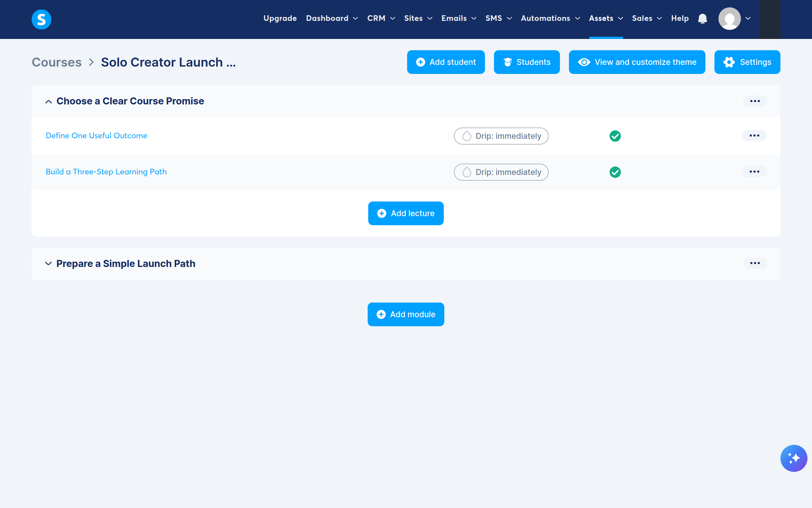812x508 pixels.
Task: Open the Sales menu
Action: tap(647, 18)
